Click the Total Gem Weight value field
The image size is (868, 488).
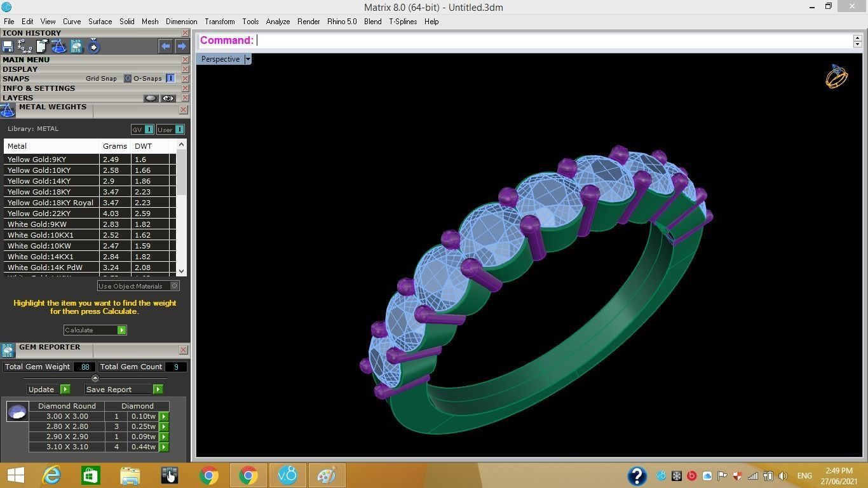click(x=85, y=367)
